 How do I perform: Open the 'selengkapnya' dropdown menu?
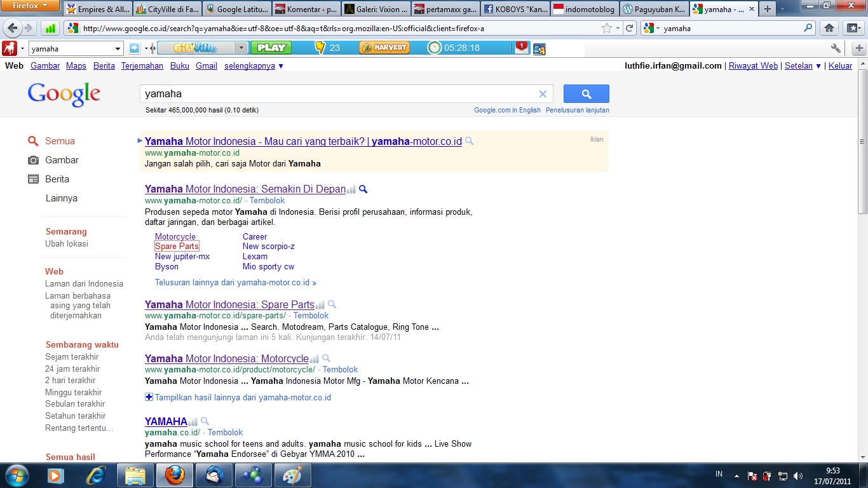pyautogui.click(x=254, y=65)
